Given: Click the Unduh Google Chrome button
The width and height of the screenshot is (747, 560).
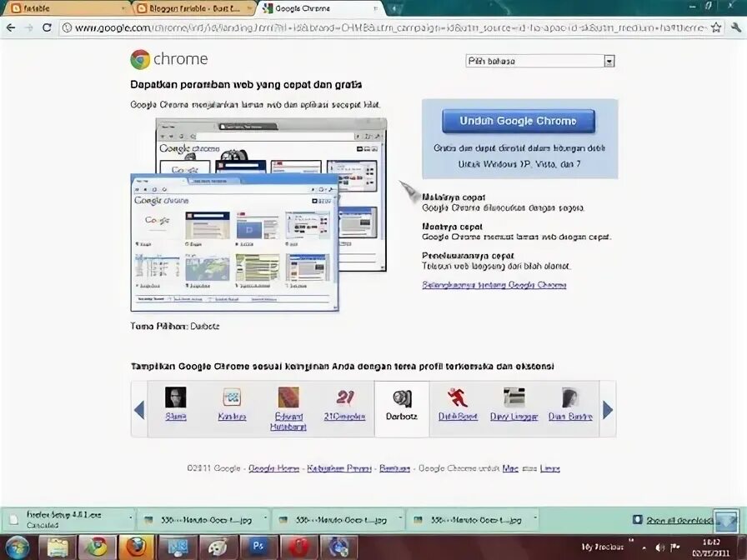Looking at the screenshot, I should point(519,121).
